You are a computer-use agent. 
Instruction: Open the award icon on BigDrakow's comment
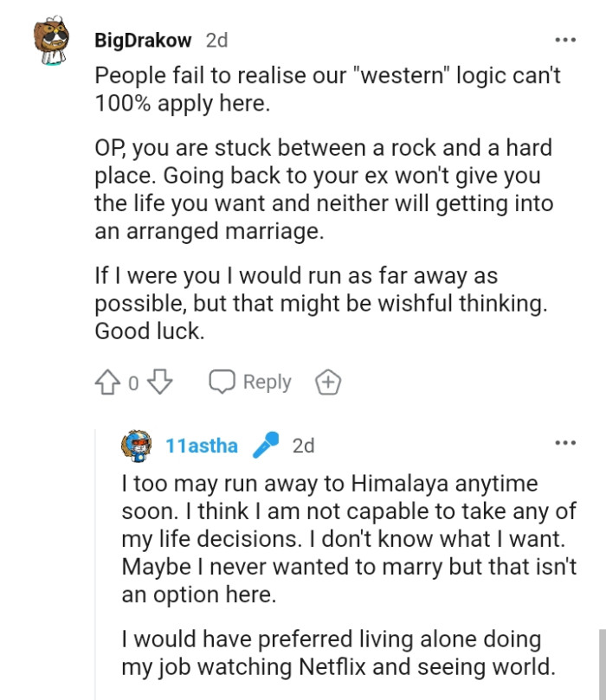(x=328, y=382)
